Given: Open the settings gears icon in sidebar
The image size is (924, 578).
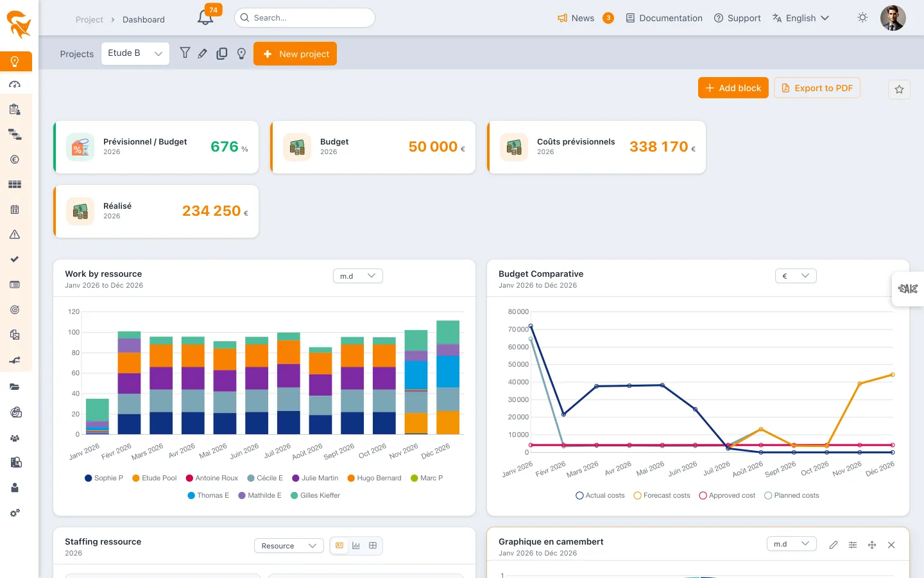Looking at the screenshot, I should point(15,513).
